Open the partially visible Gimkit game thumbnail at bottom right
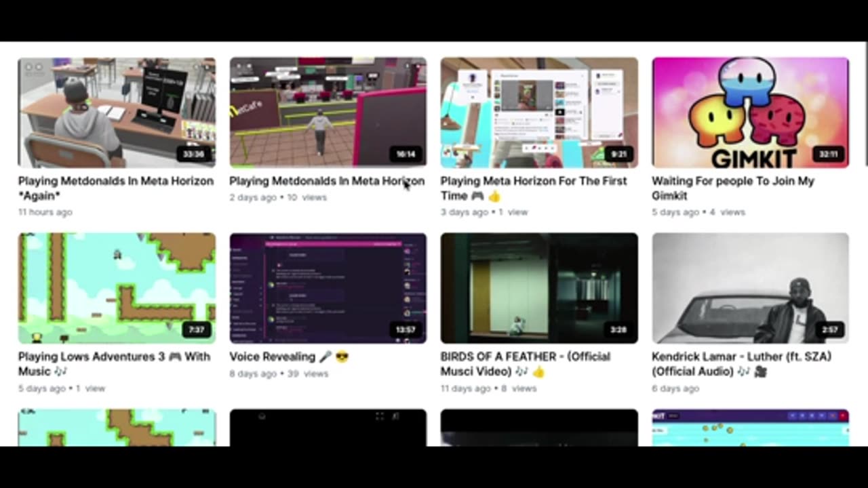Viewport: 868px width, 488px height. (x=750, y=428)
